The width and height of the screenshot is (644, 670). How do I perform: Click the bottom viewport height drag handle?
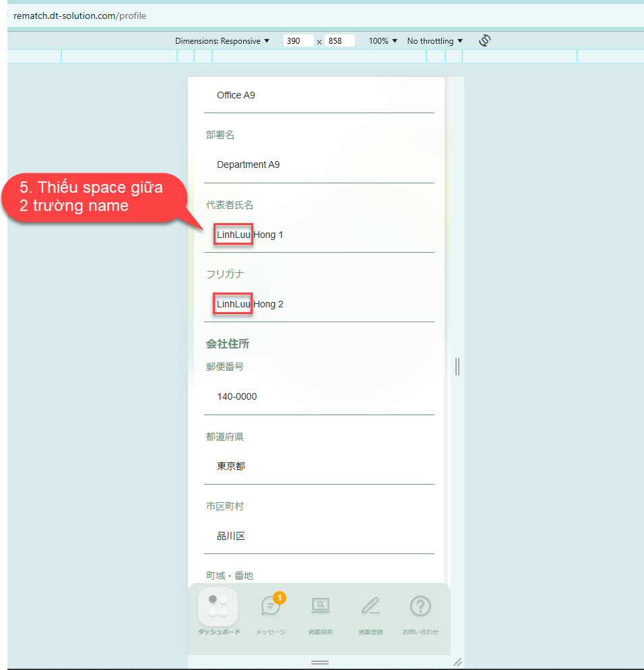(320, 663)
